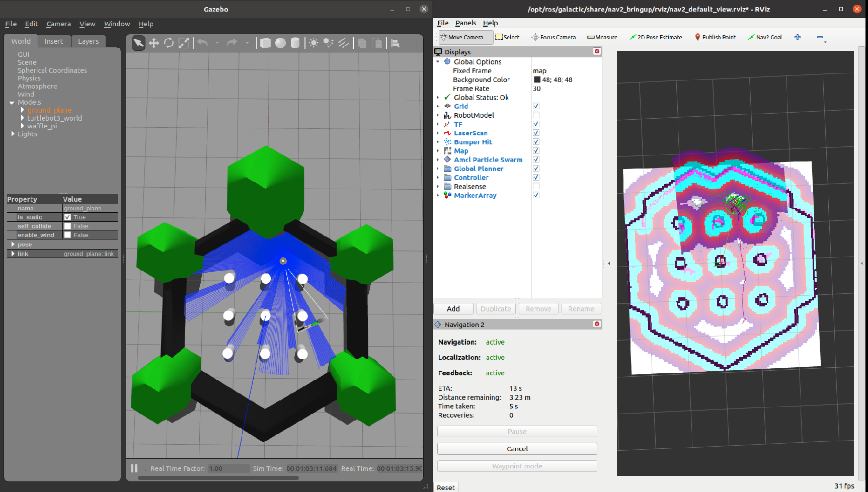The image size is (868, 492).
Task: Click the Background Color swatch
Action: [x=537, y=79]
